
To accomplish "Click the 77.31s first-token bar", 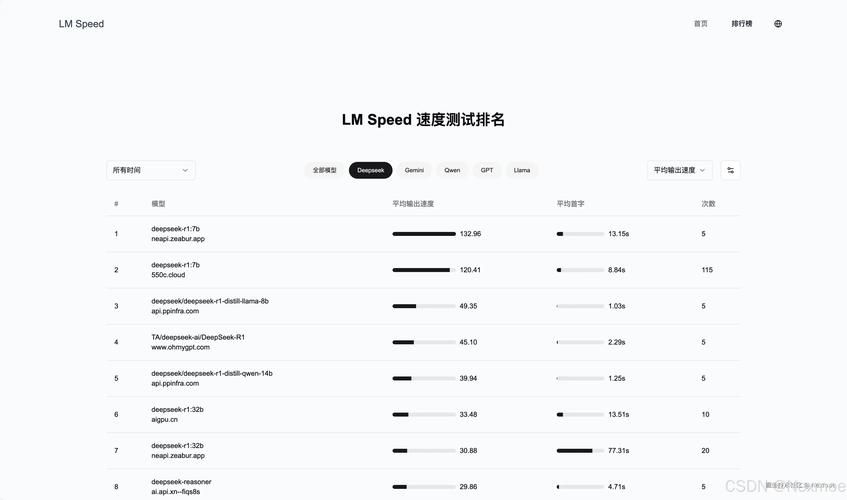I will coord(580,451).
